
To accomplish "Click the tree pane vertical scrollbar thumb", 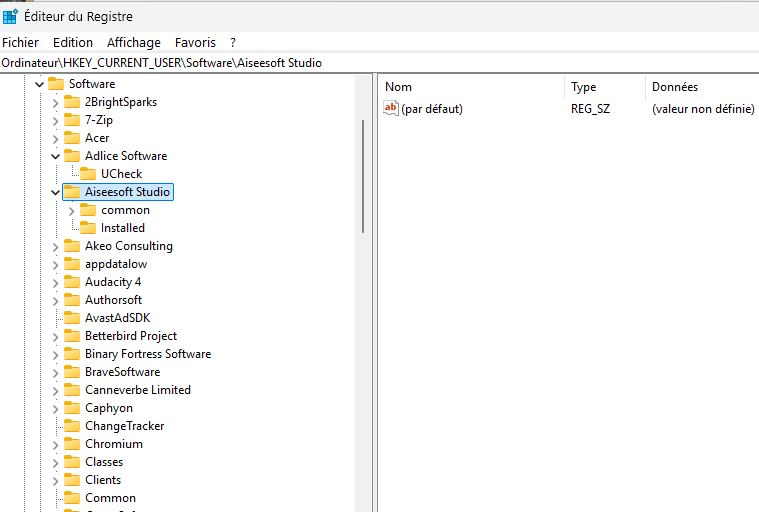I will (363, 177).
